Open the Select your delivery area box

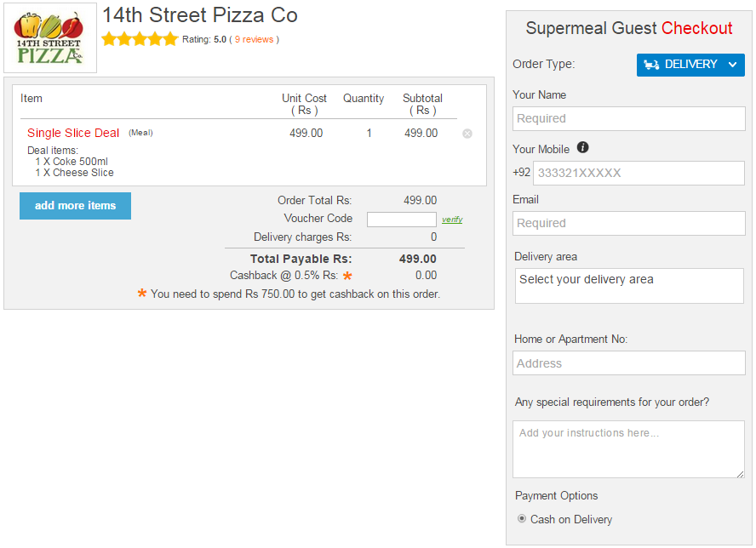[x=628, y=285]
